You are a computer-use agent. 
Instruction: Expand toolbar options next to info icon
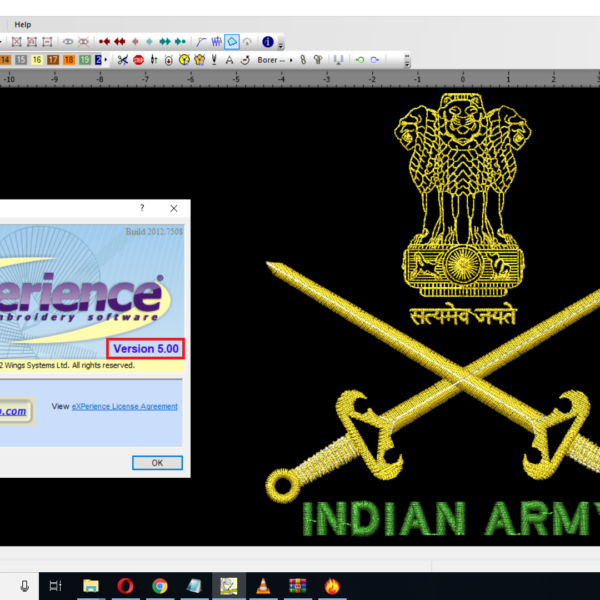pos(281,44)
